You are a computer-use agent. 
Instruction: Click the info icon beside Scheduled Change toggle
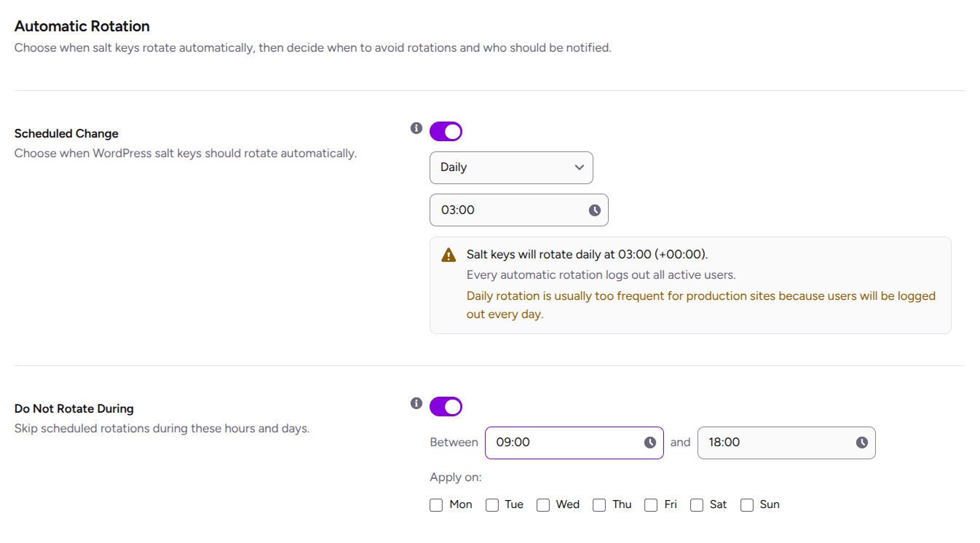coord(416,128)
